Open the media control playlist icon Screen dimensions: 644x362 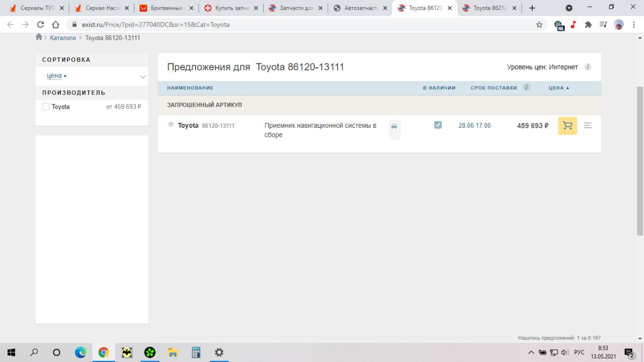coord(603,24)
